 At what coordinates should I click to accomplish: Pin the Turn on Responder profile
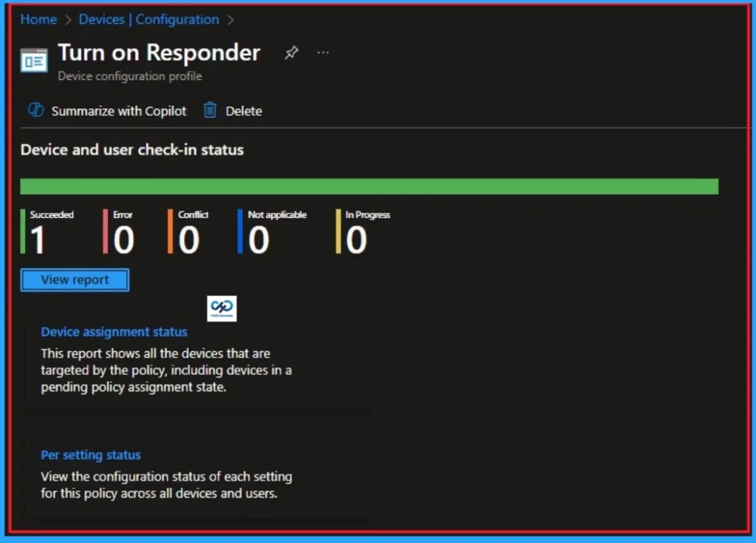click(291, 52)
